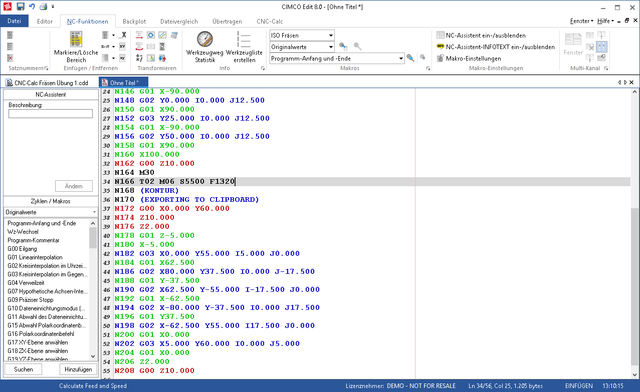Switch to the Backplot ribbon tab
This screenshot has height=392, width=640.
pyautogui.click(x=134, y=21)
